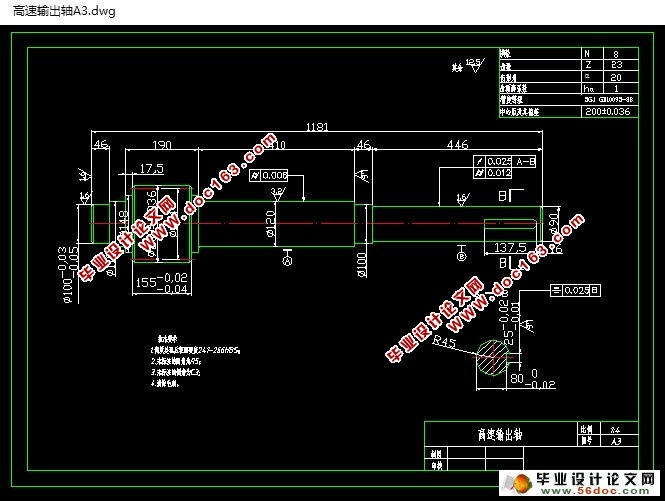Select the circled datum B symbol below shaft

pos(461,256)
